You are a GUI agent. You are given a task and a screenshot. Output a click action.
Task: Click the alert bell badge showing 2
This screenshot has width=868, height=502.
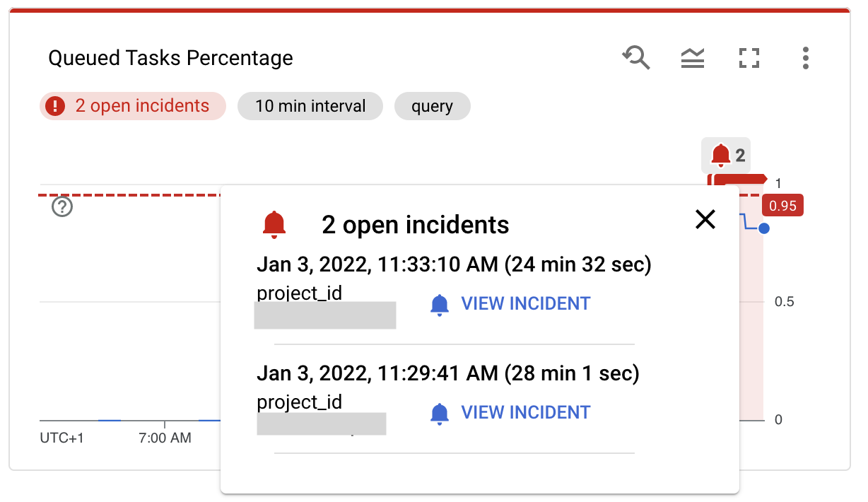726,154
